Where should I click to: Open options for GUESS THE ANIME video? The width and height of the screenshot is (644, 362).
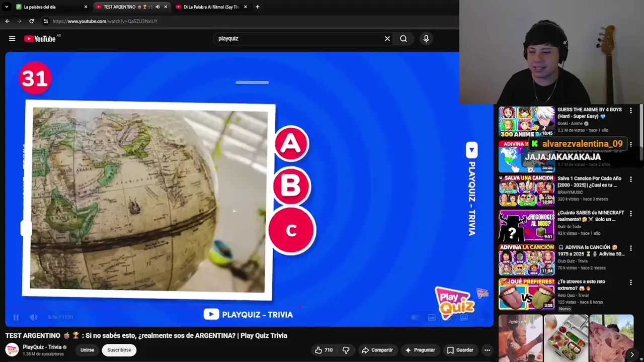(631, 110)
